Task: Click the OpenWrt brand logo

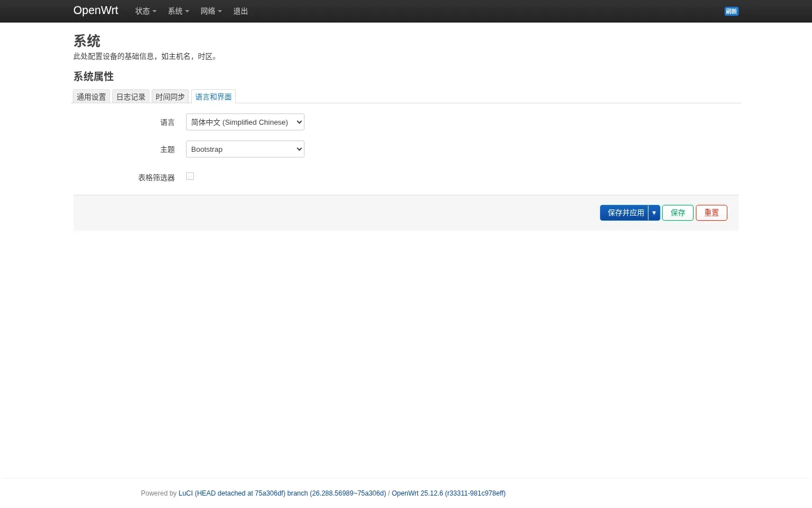Action: point(96,11)
